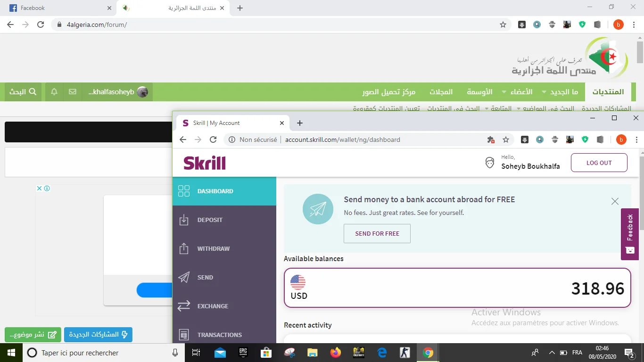This screenshot has width=644, height=362.
Task: Click the LOG OUT button
Action: coord(599,163)
